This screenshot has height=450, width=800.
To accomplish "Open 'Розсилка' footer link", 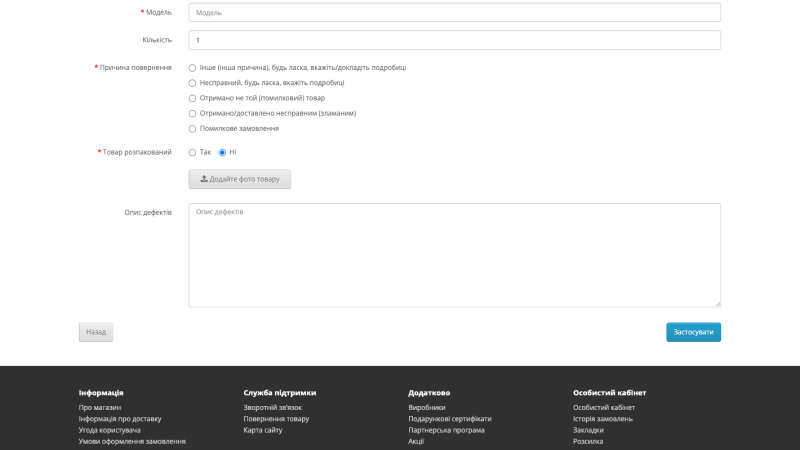I will tap(588, 441).
